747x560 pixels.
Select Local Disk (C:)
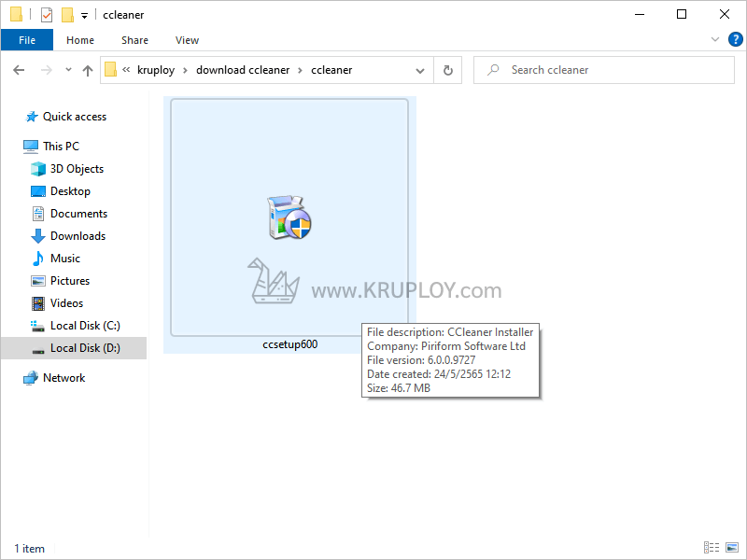85,325
